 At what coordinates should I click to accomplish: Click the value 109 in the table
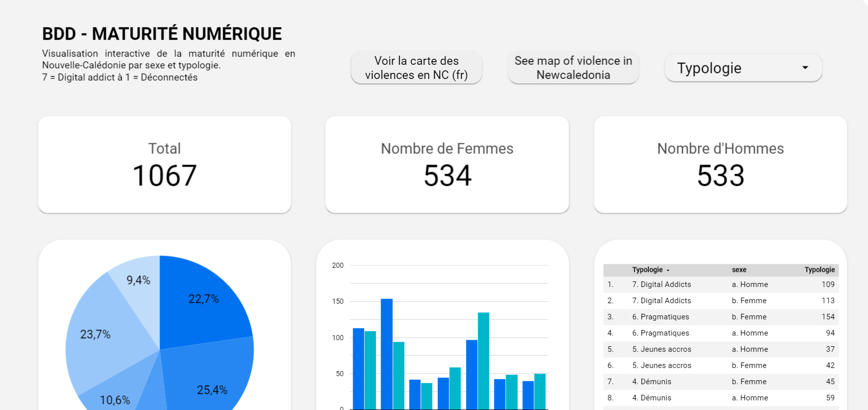pos(828,284)
